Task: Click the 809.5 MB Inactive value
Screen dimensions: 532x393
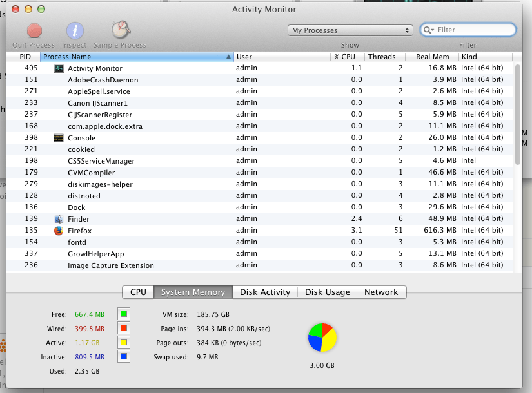Action: click(90, 357)
